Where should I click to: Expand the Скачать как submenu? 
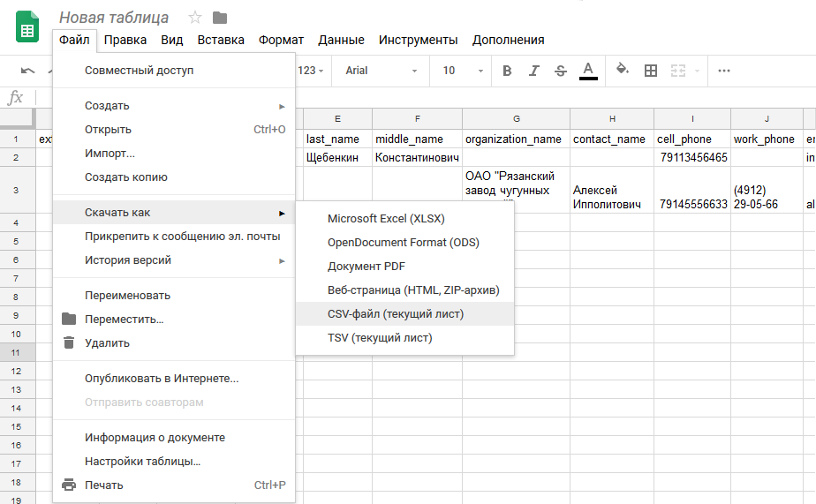pos(174,213)
